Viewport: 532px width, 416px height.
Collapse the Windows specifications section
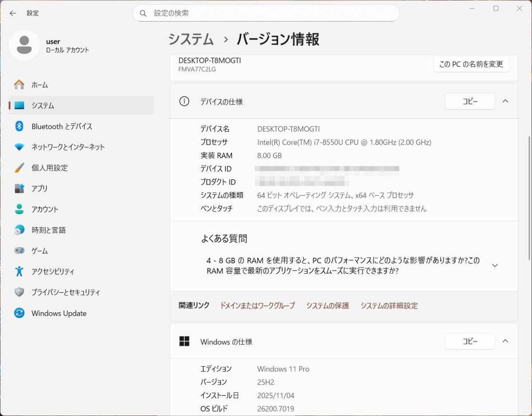tap(505, 341)
